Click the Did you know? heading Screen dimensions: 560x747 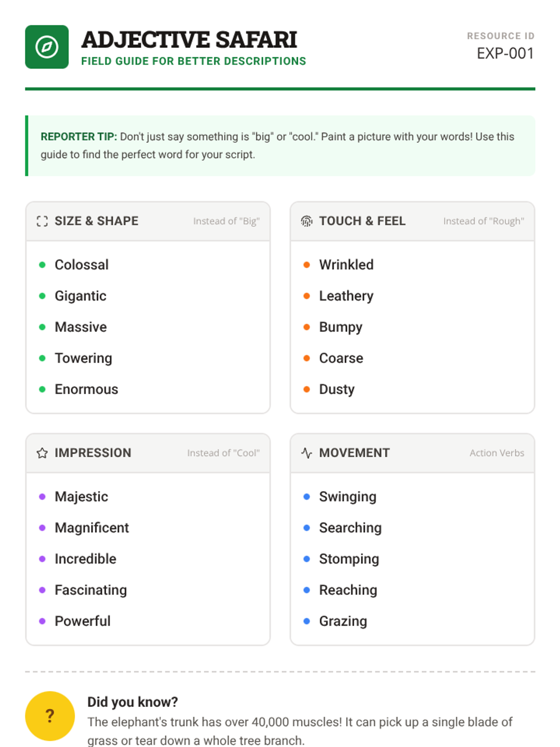click(133, 702)
